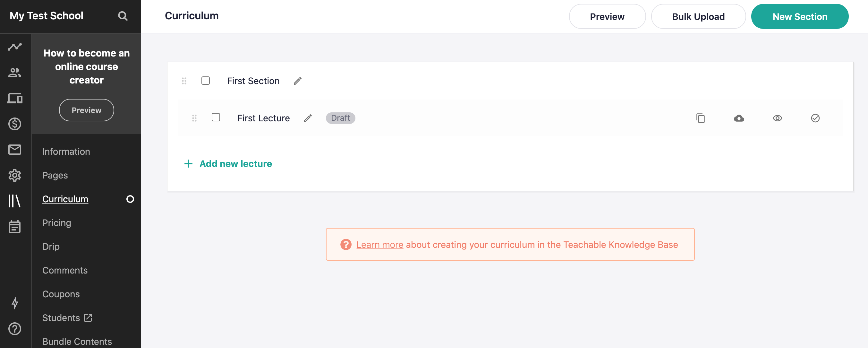Click the Add new lecture link
Image resolution: width=868 pixels, height=348 pixels.
click(235, 163)
